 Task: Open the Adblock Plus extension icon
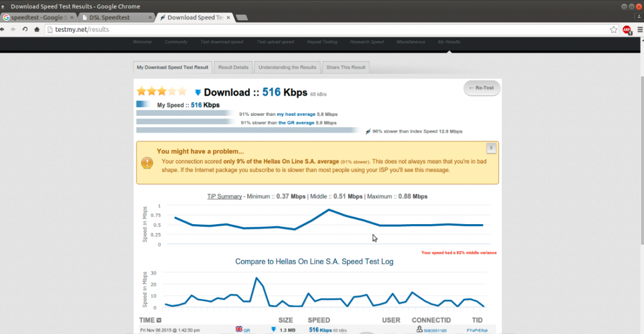coord(627,30)
